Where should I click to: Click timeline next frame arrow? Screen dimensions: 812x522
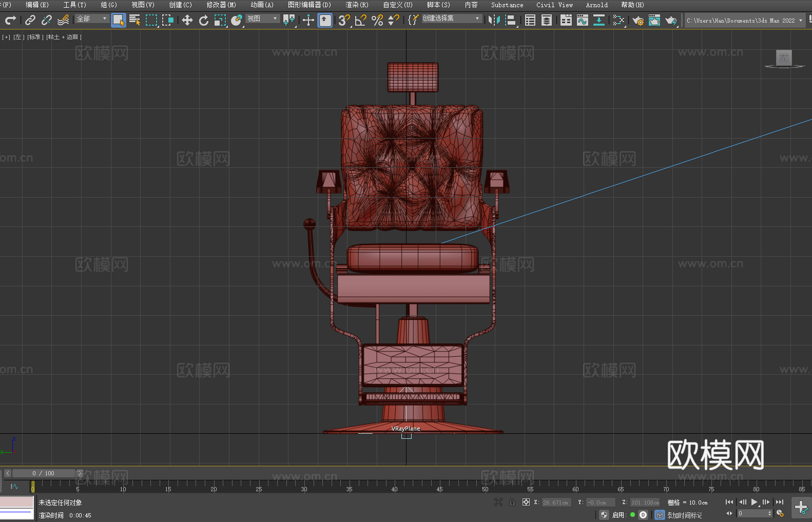coord(80,473)
